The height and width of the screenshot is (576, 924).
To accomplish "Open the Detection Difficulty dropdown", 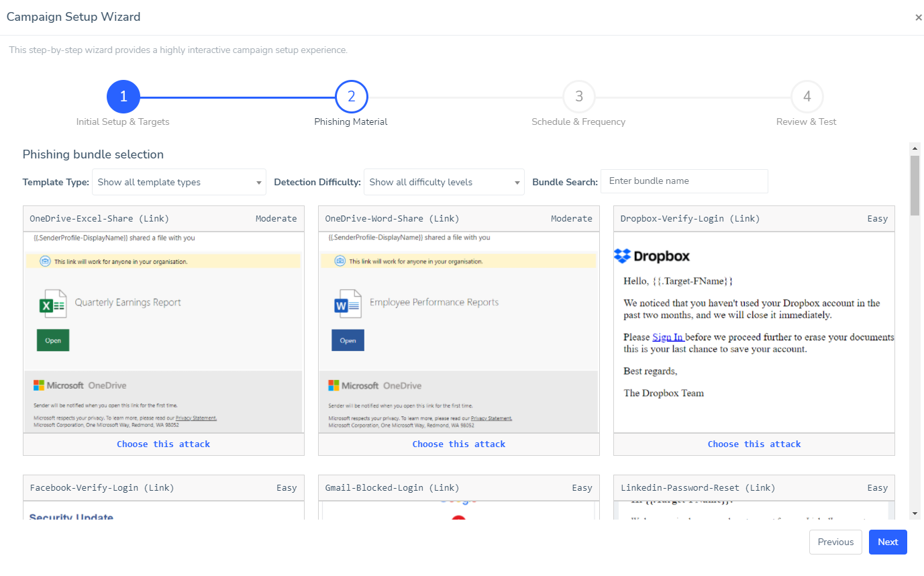I will tap(444, 182).
